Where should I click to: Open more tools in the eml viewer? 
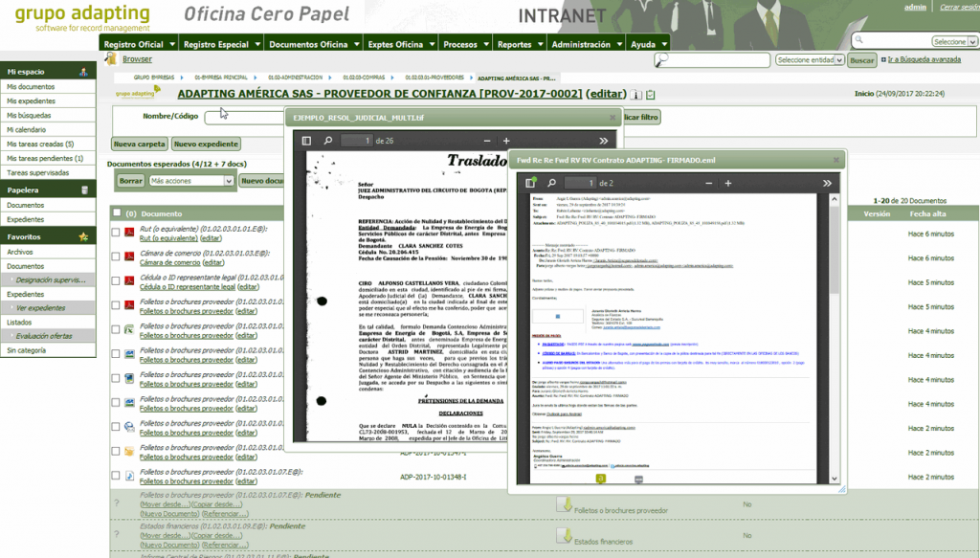point(827,183)
